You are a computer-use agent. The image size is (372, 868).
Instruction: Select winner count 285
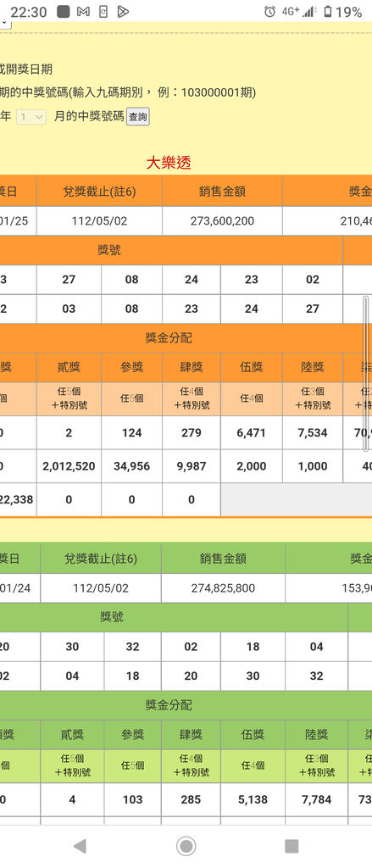(191, 799)
